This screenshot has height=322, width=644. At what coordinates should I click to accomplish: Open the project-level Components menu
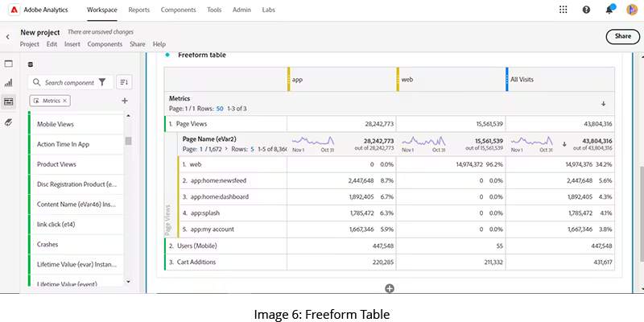click(105, 44)
